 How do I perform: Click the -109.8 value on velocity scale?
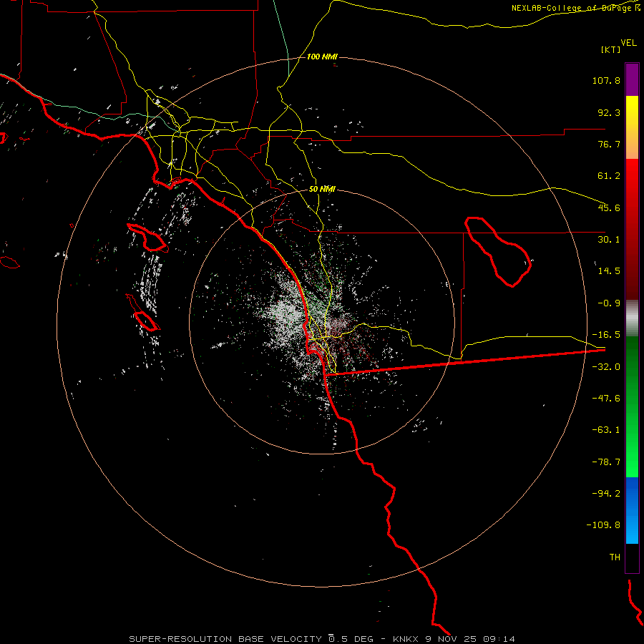(x=604, y=525)
